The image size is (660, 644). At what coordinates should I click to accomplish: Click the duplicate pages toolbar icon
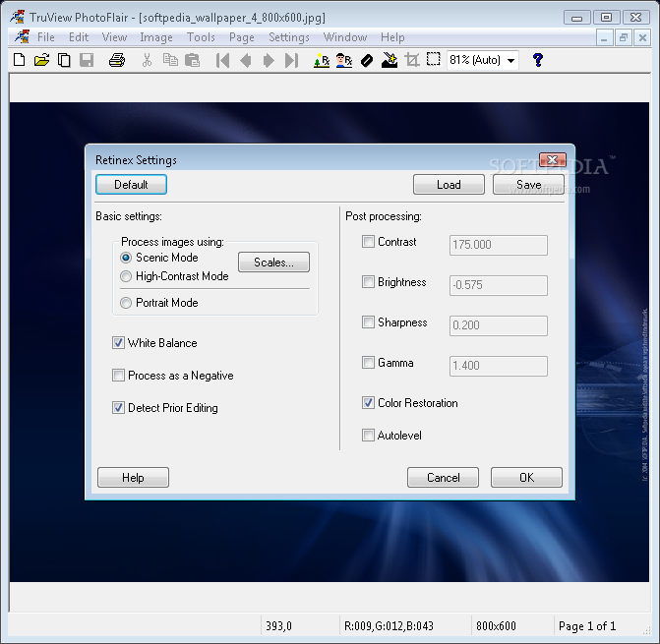point(64,60)
